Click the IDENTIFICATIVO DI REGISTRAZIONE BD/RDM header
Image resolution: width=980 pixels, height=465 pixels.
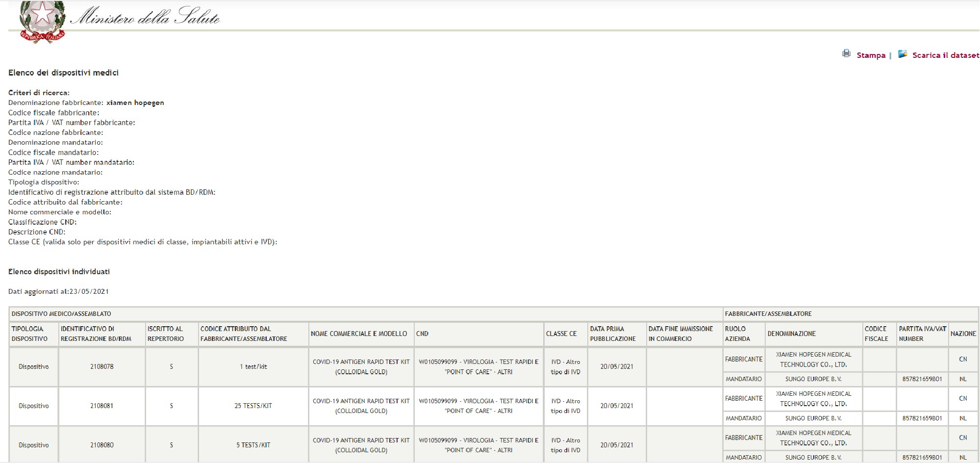click(102, 334)
